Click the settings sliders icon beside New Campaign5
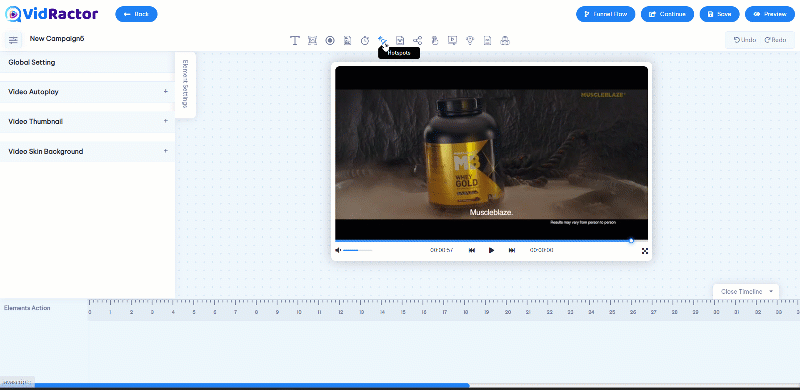The width and height of the screenshot is (800, 390). pyautogui.click(x=13, y=40)
